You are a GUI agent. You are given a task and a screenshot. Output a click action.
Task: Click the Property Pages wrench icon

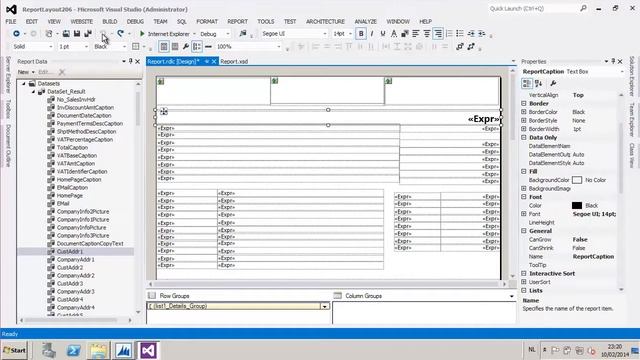coord(553,83)
